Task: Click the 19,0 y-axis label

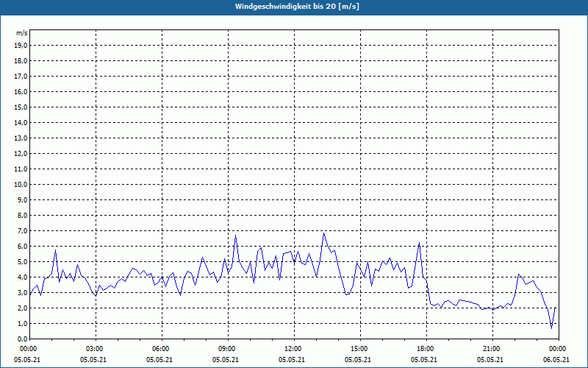Action: click(21, 46)
